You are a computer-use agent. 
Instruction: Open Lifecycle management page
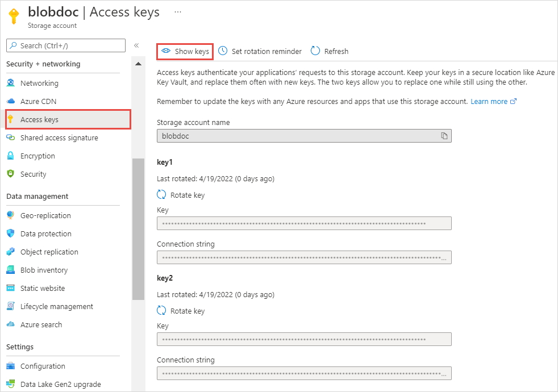tap(57, 306)
